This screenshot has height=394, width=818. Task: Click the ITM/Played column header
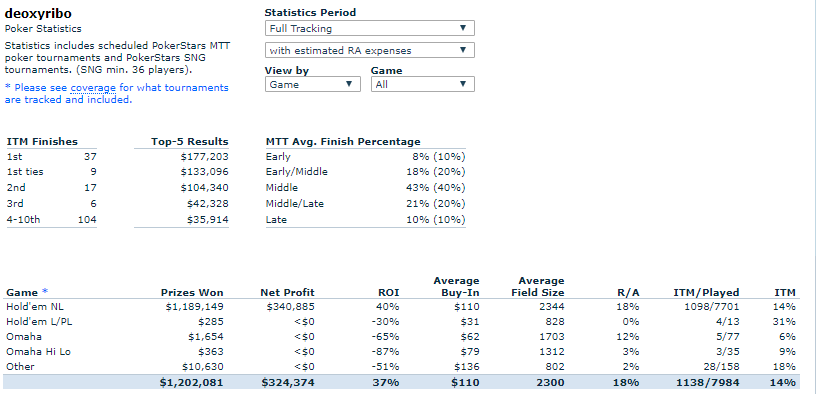pyautogui.click(x=706, y=293)
